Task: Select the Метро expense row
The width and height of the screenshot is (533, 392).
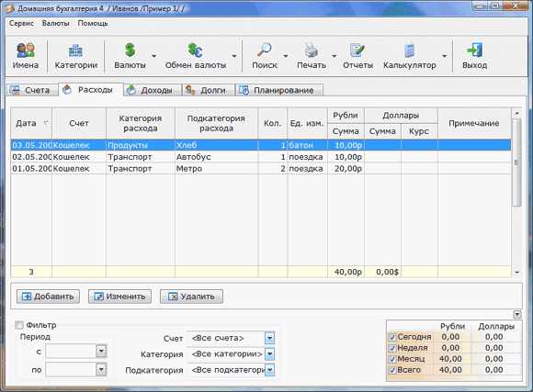Action: pyautogui.click(x=261, y=169)
